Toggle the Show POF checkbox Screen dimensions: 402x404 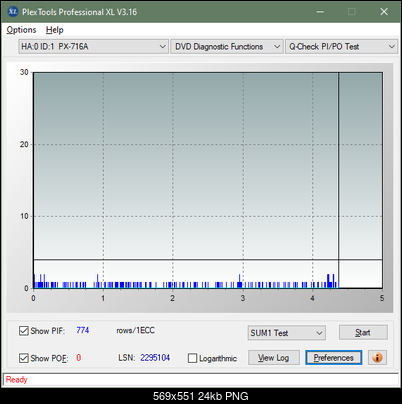[x=24, y=358]
